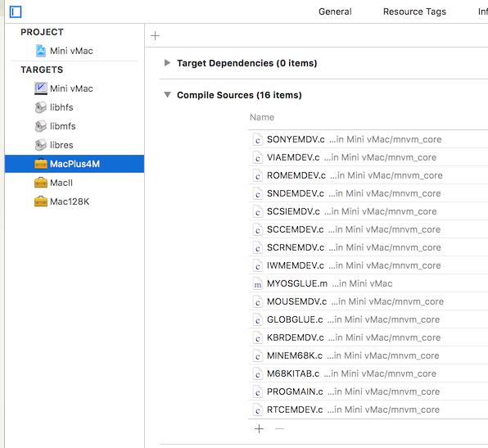Viewport: 488px width, 448px height.
Task: Select the SNDEMDEV.c file name
Action: coord(296,193)
